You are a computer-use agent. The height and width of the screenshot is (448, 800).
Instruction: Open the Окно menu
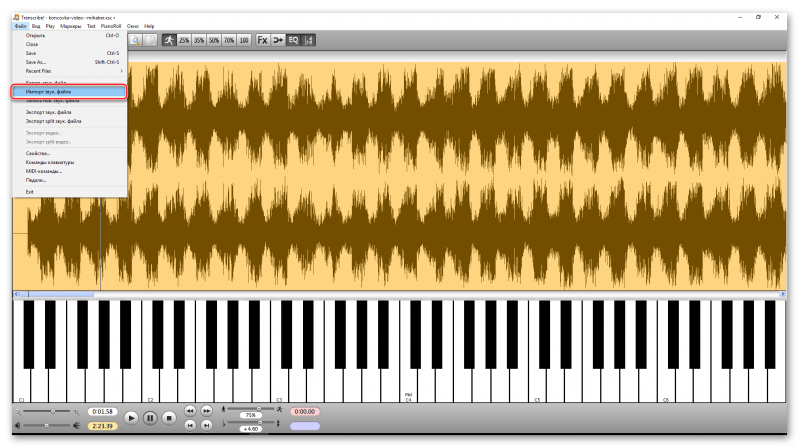tap(133, 26)
